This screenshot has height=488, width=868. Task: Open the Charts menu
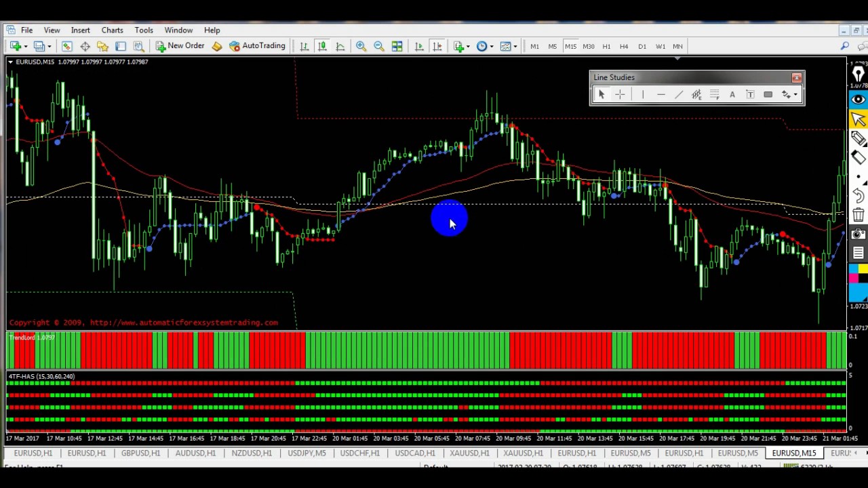[112, 30]
